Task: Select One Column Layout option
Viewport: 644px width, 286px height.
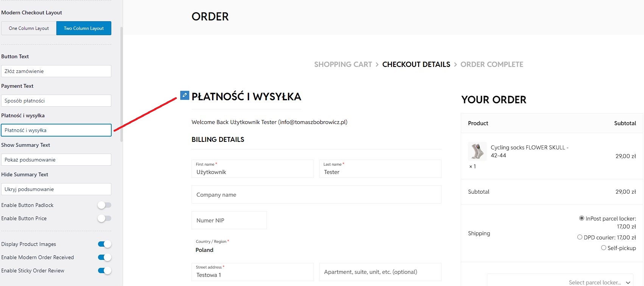Action: tap(29, 28)
